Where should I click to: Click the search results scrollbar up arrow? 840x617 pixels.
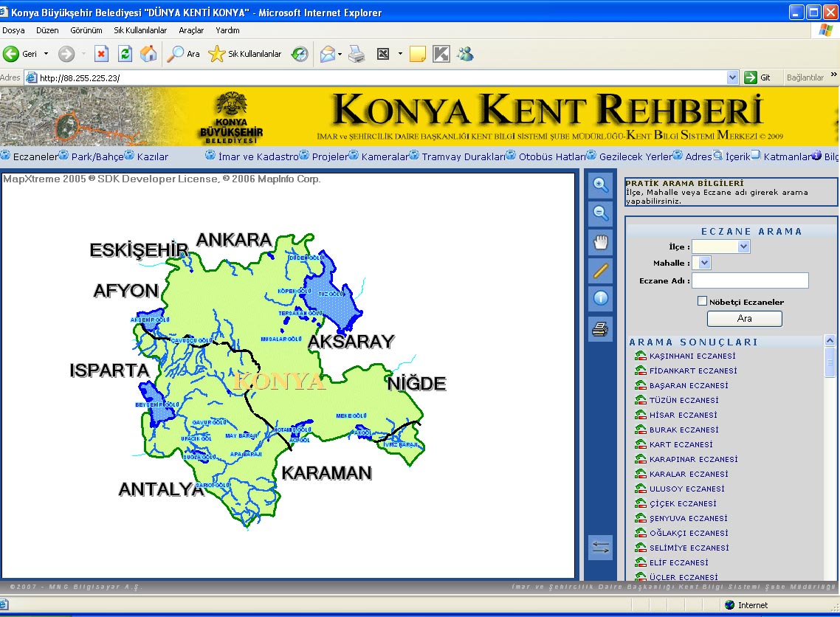pos(830,341)
